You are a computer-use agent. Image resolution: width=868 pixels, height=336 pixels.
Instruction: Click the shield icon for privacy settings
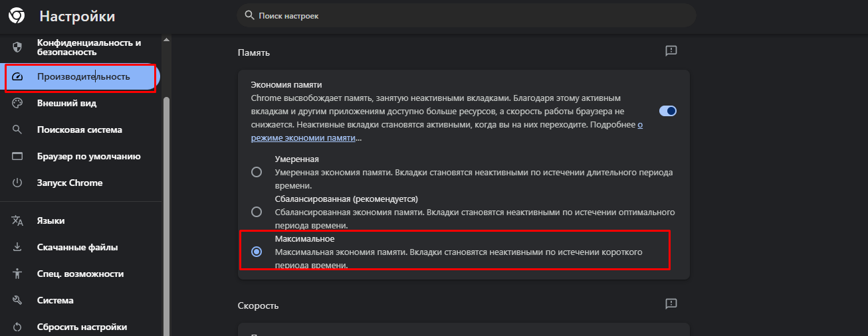pyautogui.click(x=18, y=47)
